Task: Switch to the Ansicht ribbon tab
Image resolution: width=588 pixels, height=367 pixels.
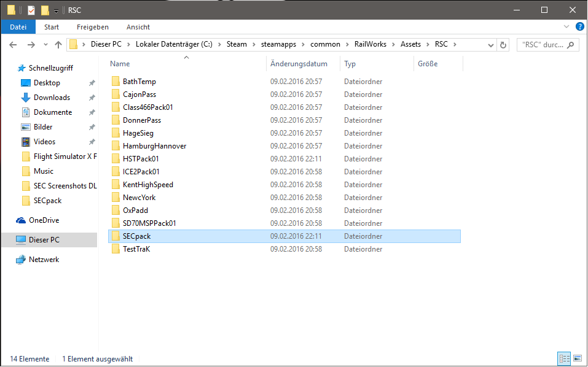Action: (x=138, y=27)
